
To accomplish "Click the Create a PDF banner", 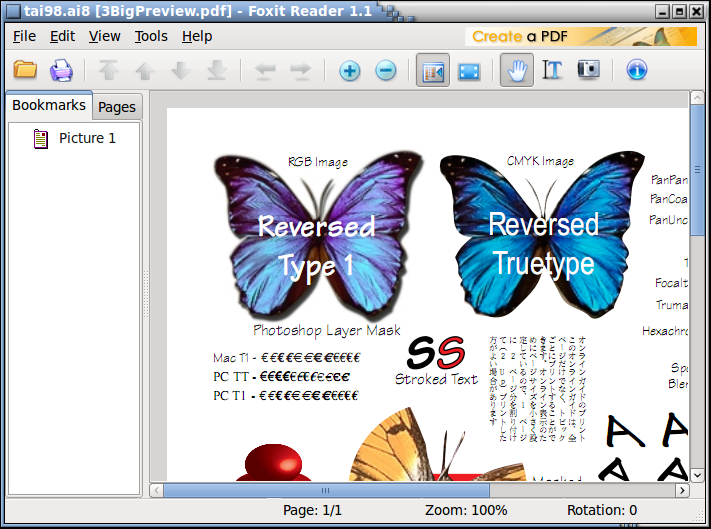I will [580, 36].
